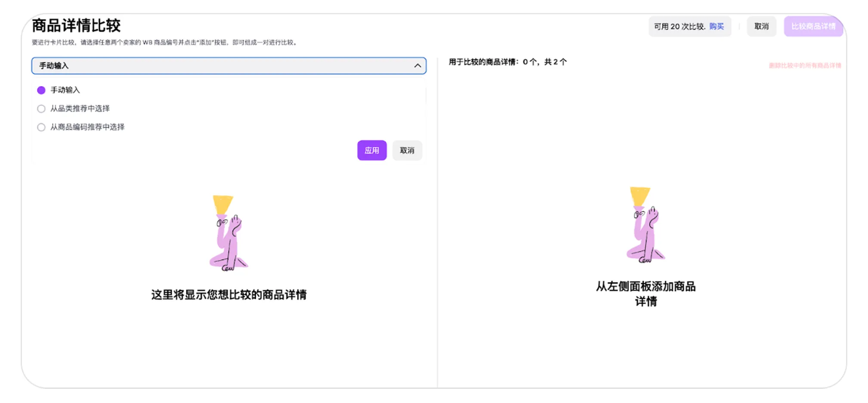Select the 手动输入 radio option
The height and width of the screenshot is (403, 868).
point(41,90)
